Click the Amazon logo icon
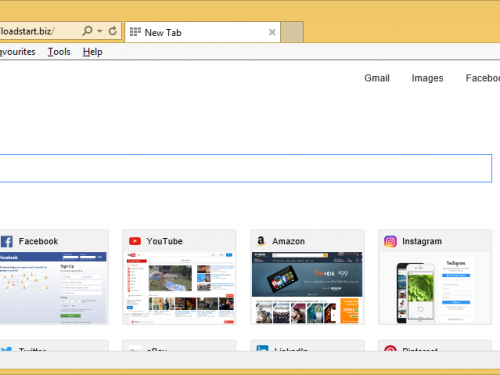 tap(261, 241)
